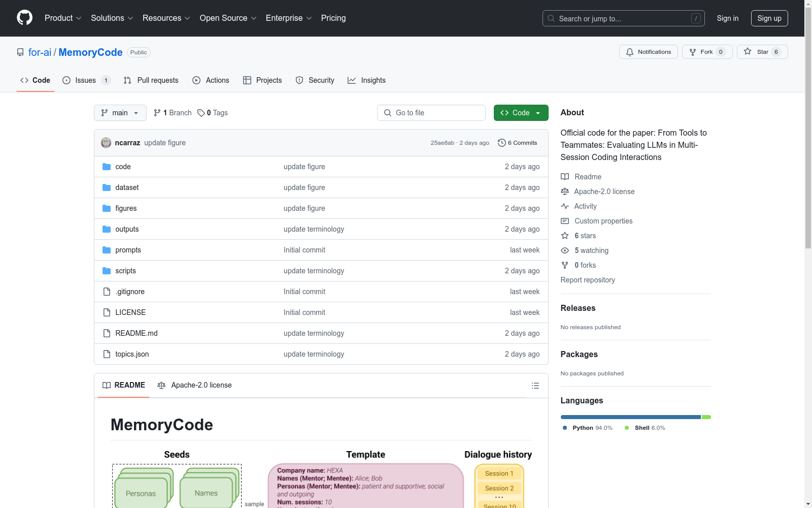Expand the Open Source menu
812x508 pixels.
[x=228, y=18]
